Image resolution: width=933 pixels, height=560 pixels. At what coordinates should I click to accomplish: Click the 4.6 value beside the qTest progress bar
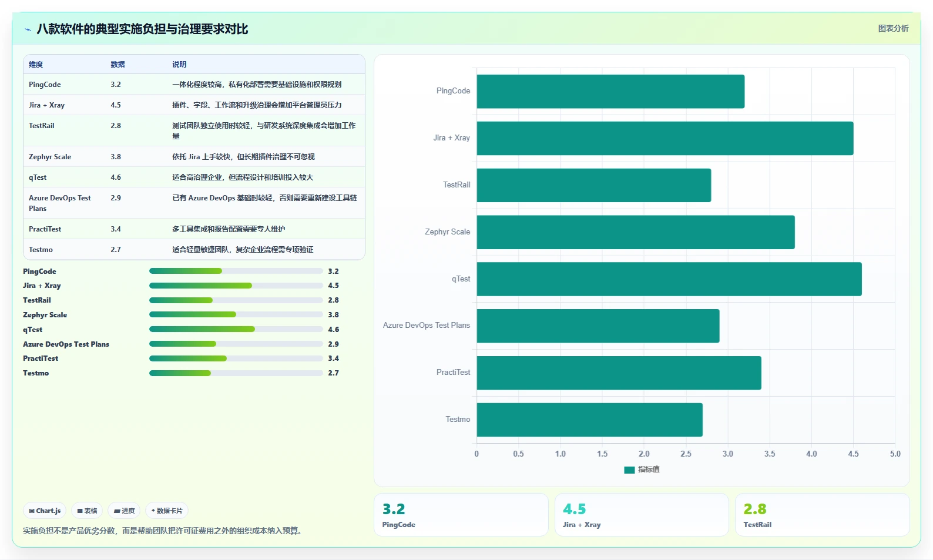tap(333, 330)
